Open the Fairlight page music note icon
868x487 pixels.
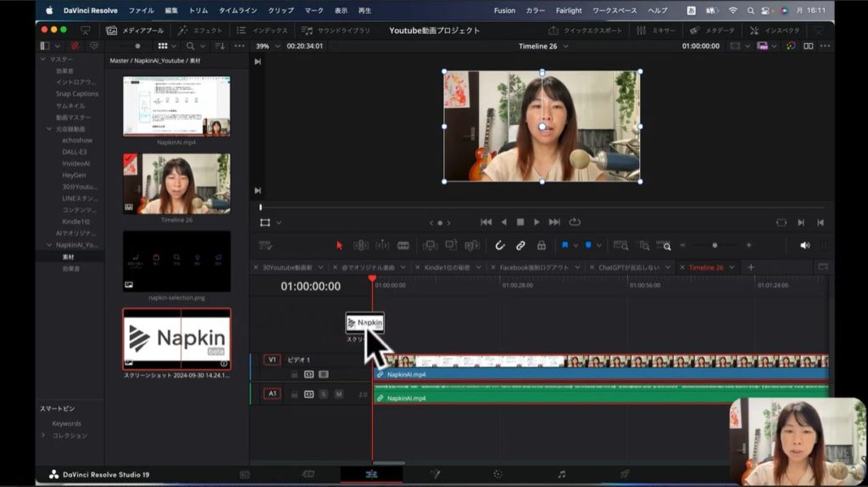point(560,474)
